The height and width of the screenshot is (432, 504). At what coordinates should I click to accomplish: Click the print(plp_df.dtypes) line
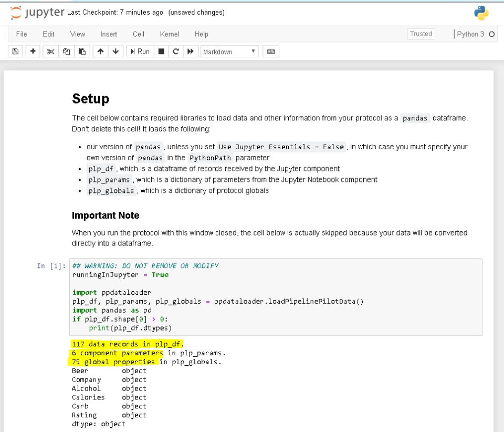[130, 328]
